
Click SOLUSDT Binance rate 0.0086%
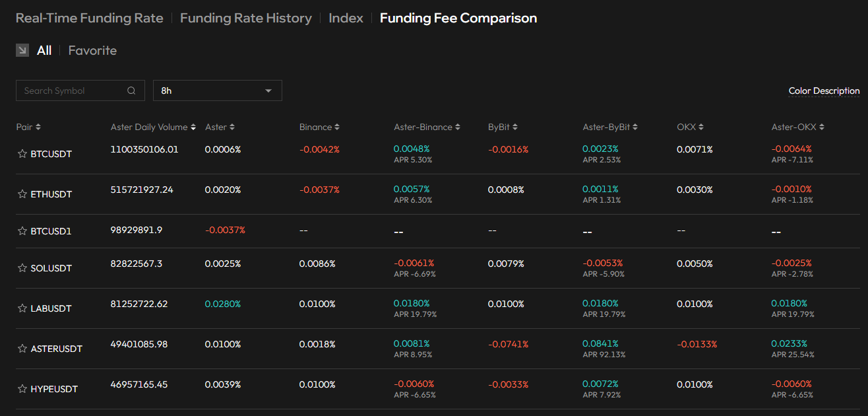(x=317, y=263)
